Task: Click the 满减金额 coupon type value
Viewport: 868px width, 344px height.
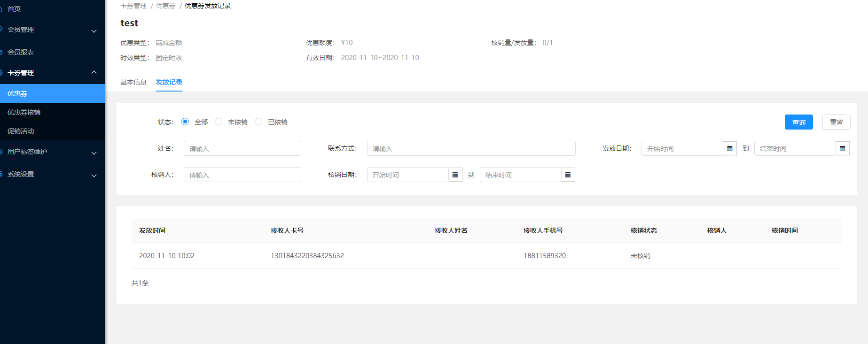Action: pos(169,43)
